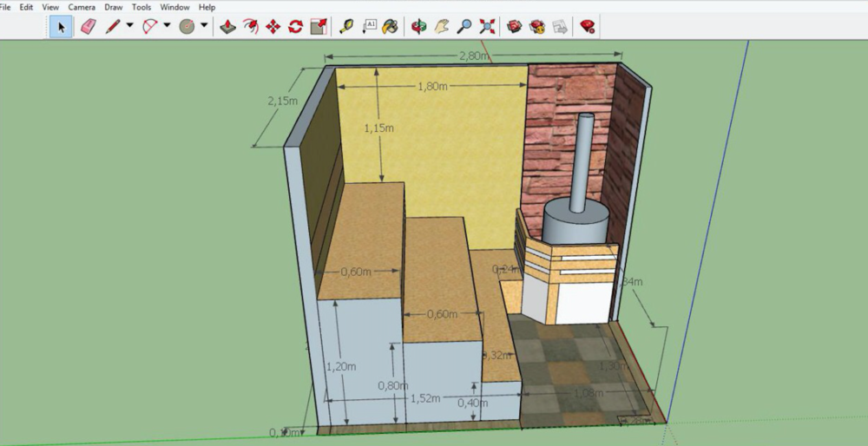Open the Extension Manager ruby icon
Screen dimensions: 868x446
pyautogui.click(x=588, y=26)
